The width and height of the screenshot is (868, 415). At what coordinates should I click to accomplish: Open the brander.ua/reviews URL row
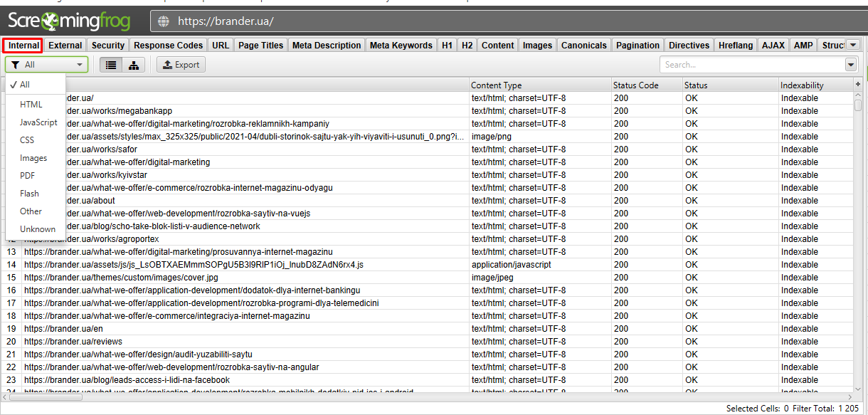[73, 342]
